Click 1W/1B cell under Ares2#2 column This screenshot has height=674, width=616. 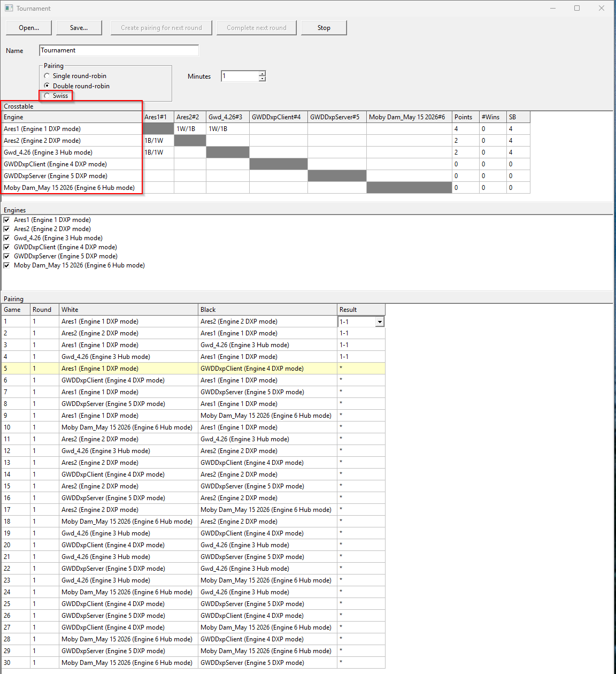190,129
